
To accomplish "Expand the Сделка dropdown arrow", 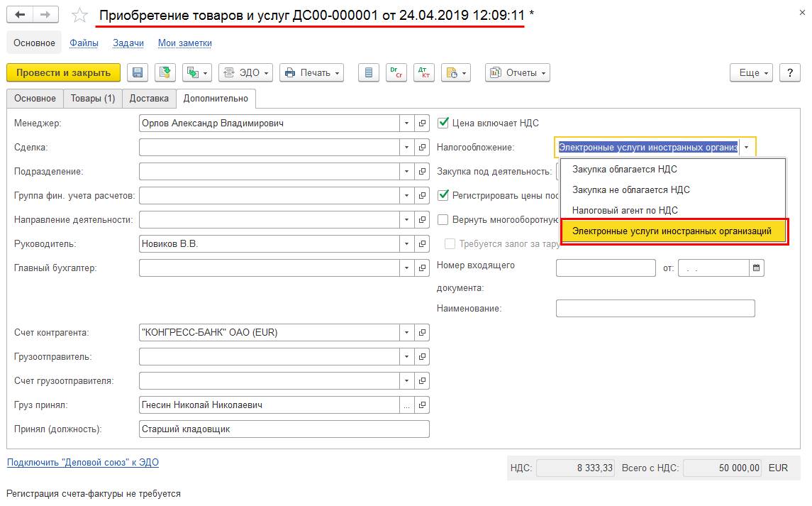I will 406,147.
